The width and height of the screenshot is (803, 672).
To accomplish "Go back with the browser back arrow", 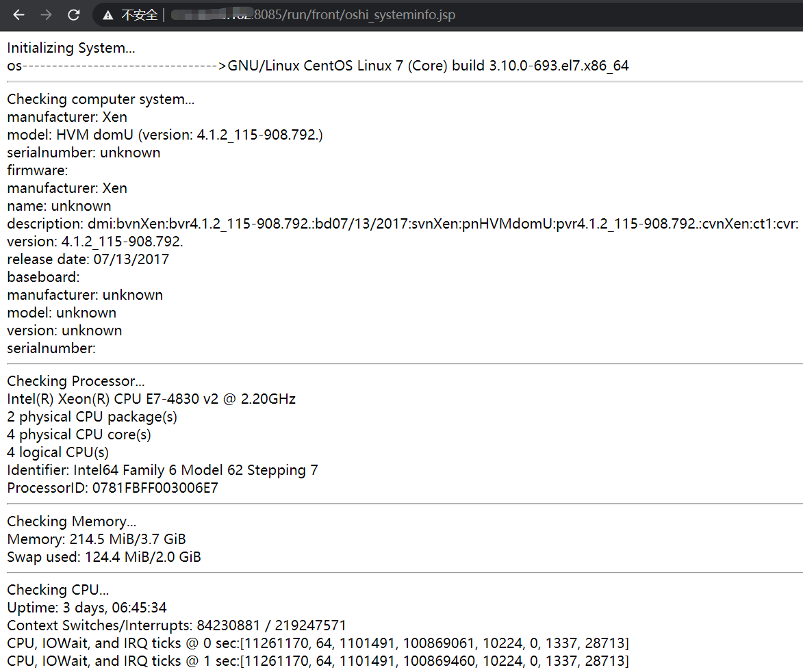I will 19,15.
